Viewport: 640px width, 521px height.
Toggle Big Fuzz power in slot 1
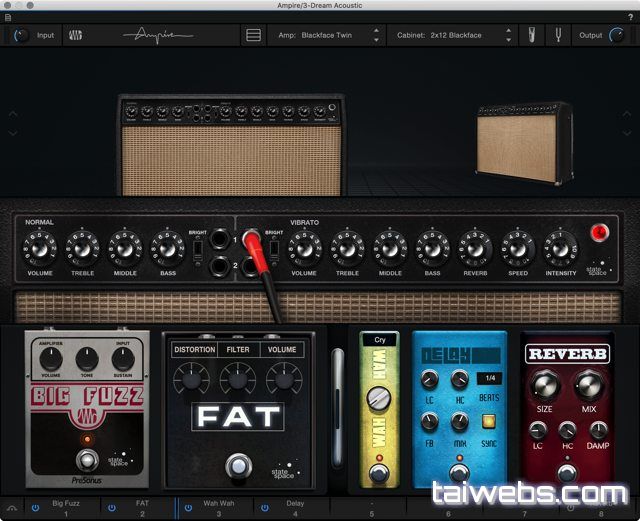tap(35, 507)
